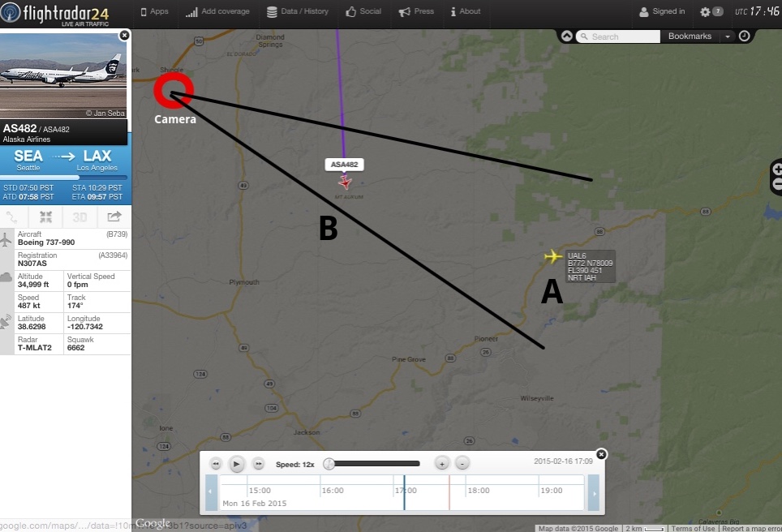This screenshot has width=782, height=532.
Task: Expand the Bookmarks dropdown arrow
Action: 728,36
